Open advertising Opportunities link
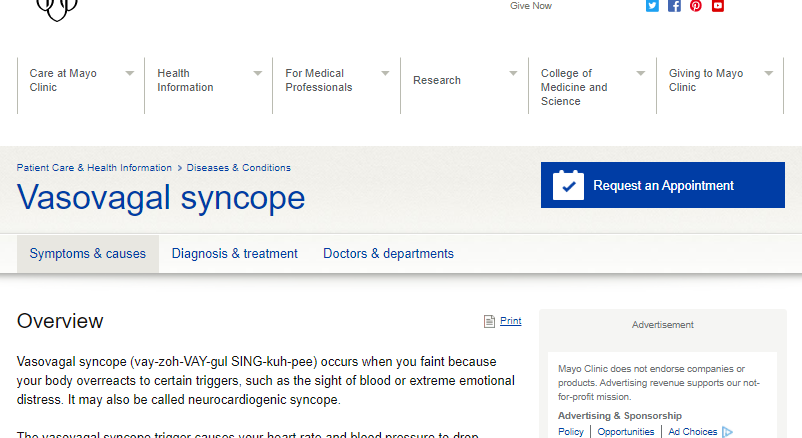Viewport: 802px width, 438px height. point(626,432)
